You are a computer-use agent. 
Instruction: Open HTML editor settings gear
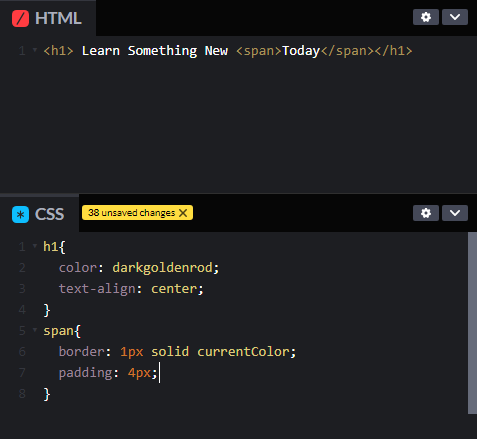(426, 17)
